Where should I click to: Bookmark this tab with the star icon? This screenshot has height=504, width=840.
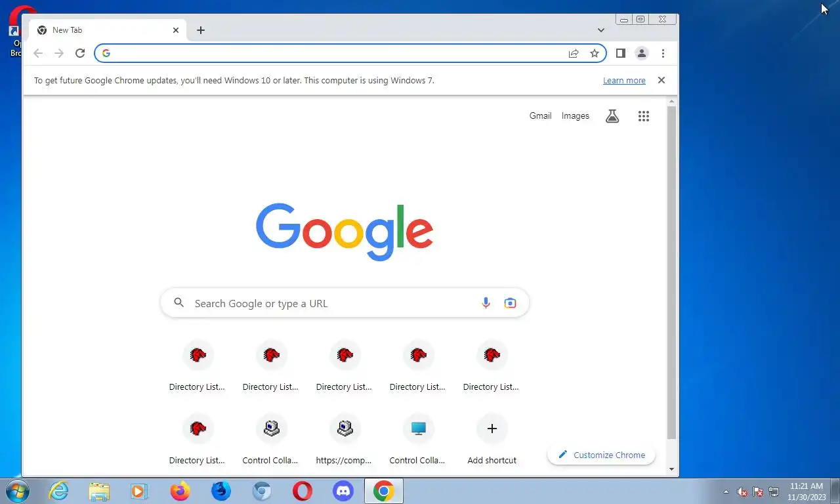point(595,53)
